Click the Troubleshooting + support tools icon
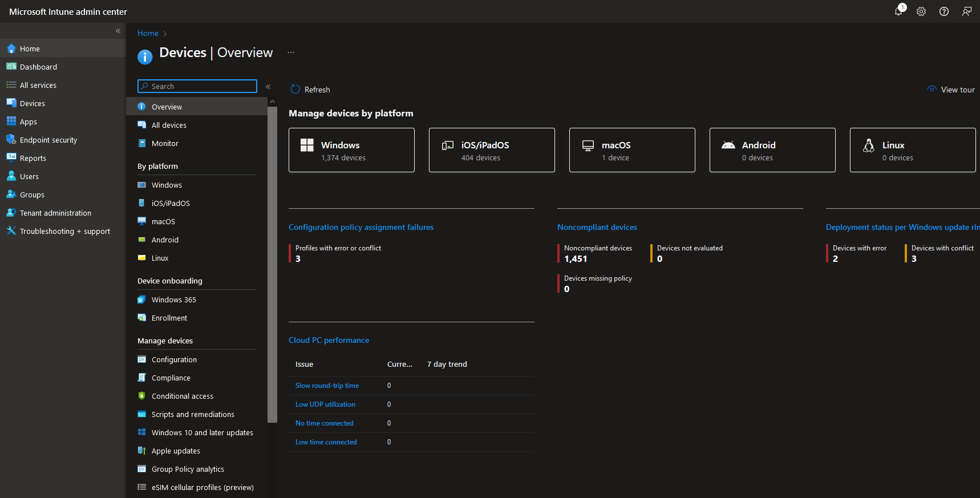The image size is (980, 498). coord(11,231)
